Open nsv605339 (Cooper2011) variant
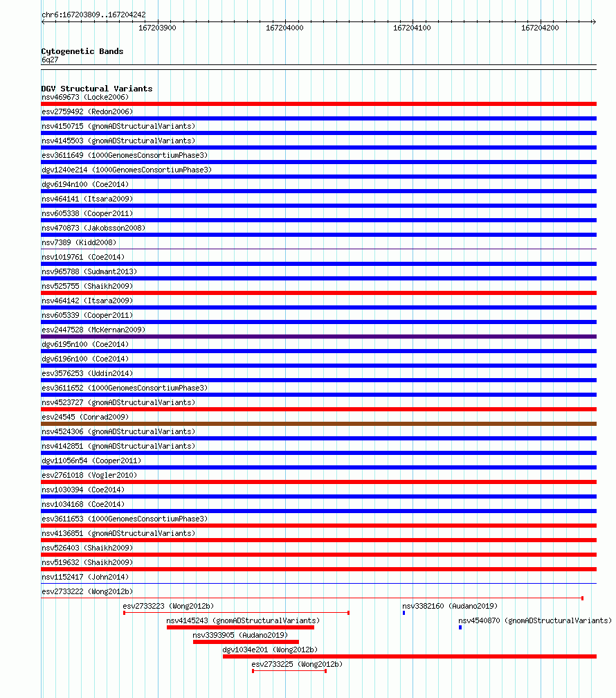616x698 pixels. click(87, 315)
